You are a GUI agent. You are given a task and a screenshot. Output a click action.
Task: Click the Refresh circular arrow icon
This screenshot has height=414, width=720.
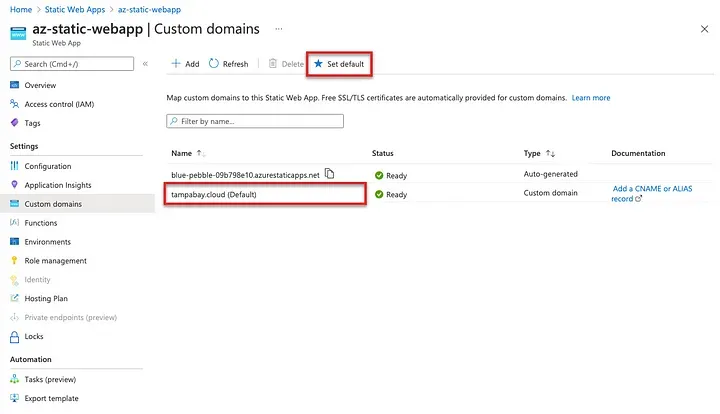pyautogui.click(x=214, y=63)
